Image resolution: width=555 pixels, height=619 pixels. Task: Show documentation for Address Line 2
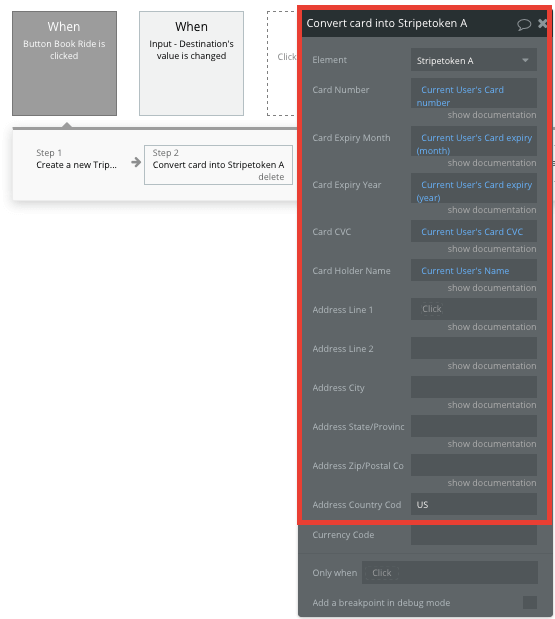[x=492, y=366]
